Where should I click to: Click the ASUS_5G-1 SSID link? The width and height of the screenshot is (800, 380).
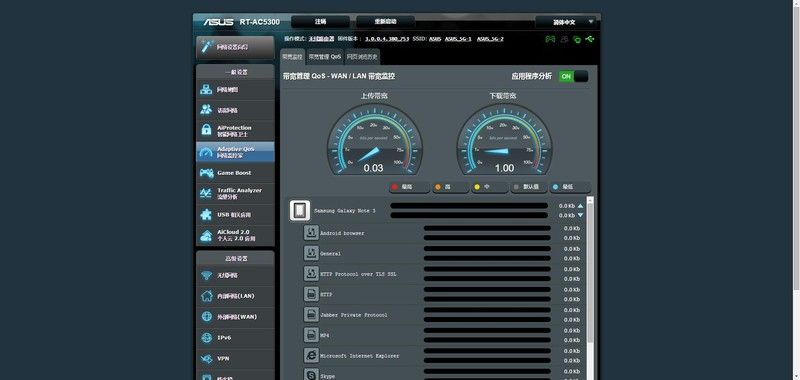click(x=458, y=39)
